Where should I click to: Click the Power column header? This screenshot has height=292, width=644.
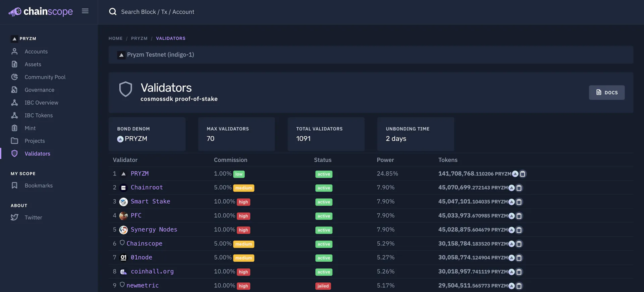(385, 160)
